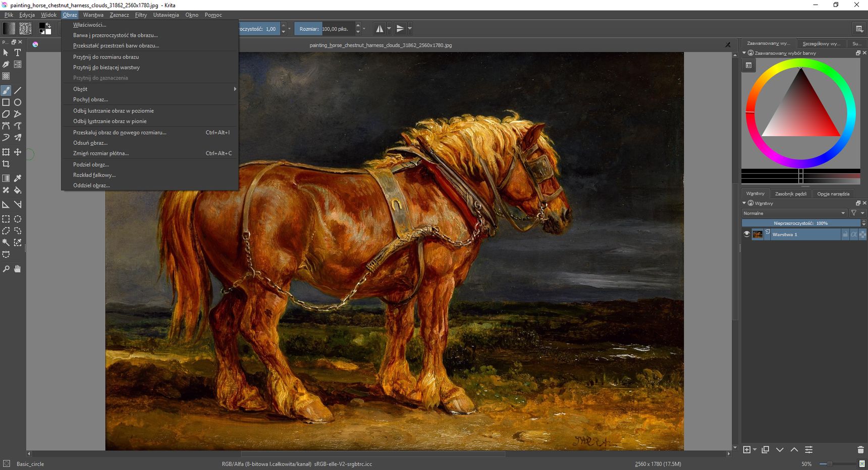Select the Polyline tool
The width and height of the screenshot is (868, 470).
coord(18,114)
